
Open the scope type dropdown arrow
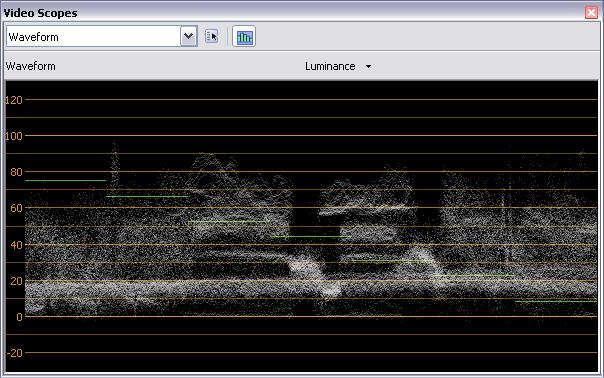[x=189, y=37]
